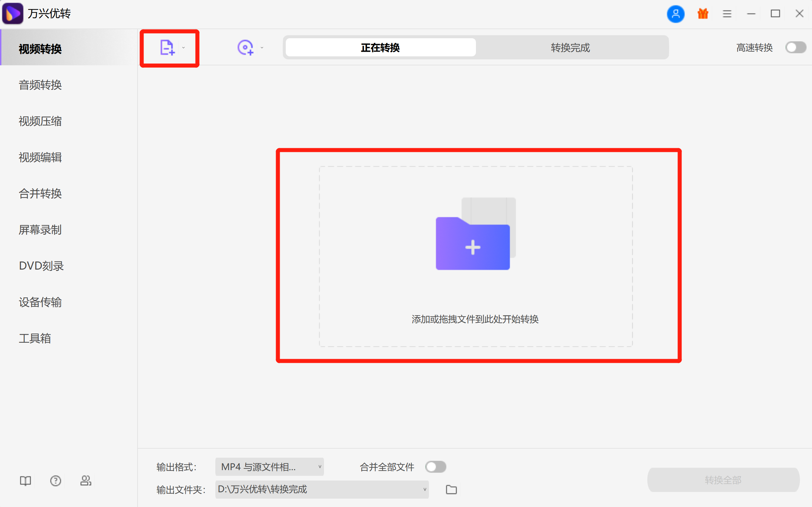Open the user account icon at top right
812x507 pixels.
[675, 14]
